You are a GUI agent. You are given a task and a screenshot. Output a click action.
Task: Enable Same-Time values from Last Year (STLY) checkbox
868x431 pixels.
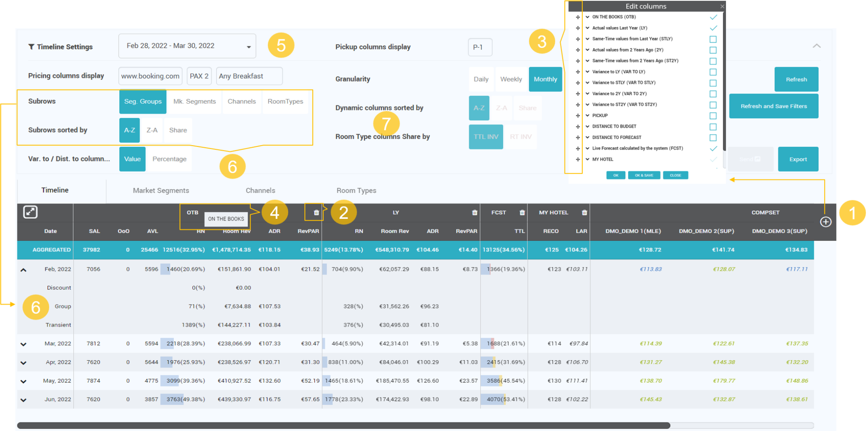pos(713,39)
